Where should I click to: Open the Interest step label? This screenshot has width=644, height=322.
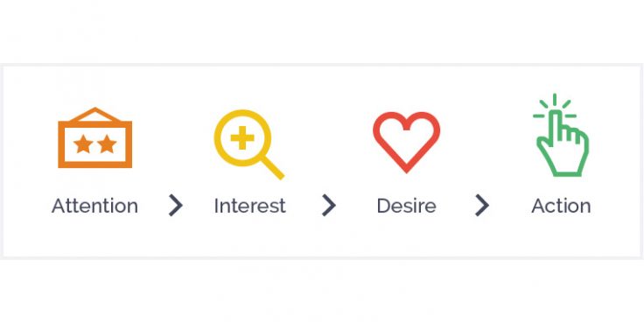pos(249,206)
